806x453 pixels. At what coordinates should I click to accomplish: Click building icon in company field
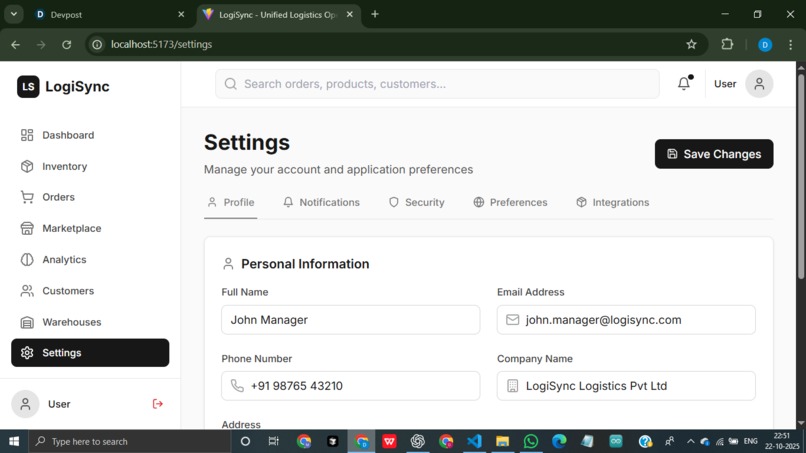pyautogui.click(x=512, y=386)
